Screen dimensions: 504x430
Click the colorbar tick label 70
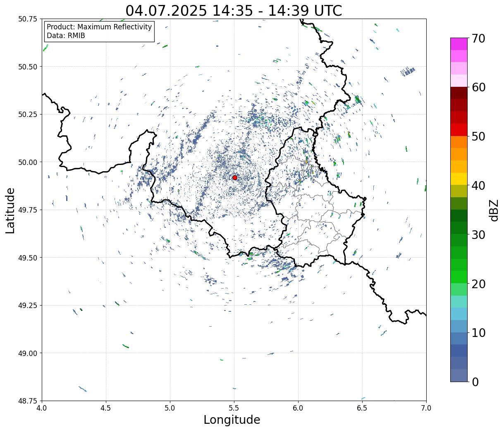pyautogui.click(x=478, y=38)
